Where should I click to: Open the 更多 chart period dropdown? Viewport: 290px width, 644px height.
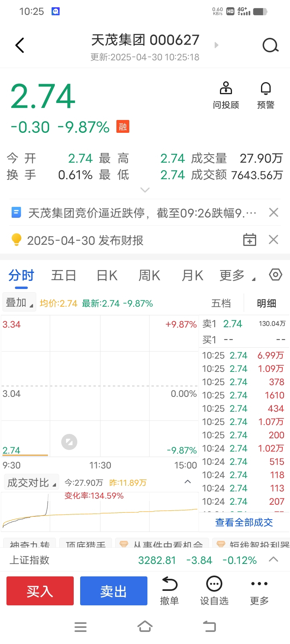pos(237,276)
